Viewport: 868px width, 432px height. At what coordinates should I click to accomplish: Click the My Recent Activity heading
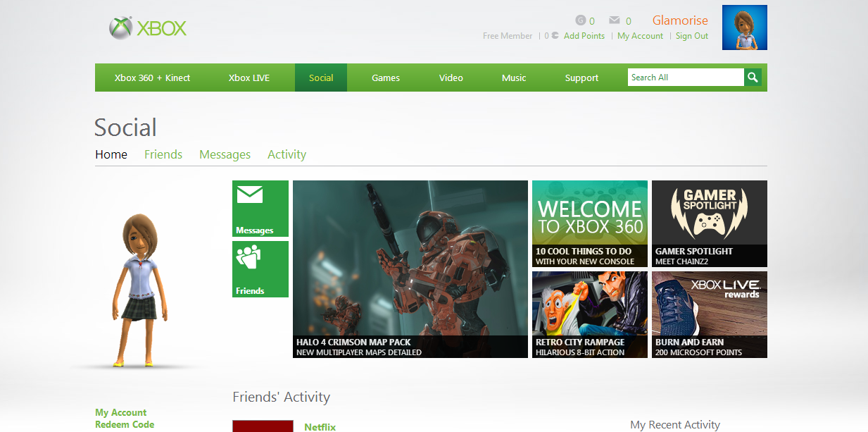675,425
